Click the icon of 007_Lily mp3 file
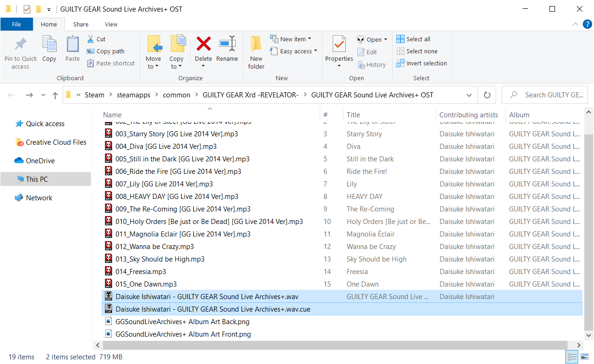The height and width of the screenshot is (364, 594). (x=109, y=184)
